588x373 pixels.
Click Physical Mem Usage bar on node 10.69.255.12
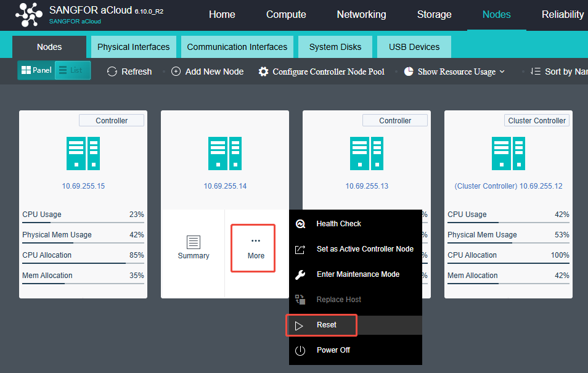point(508,243)
